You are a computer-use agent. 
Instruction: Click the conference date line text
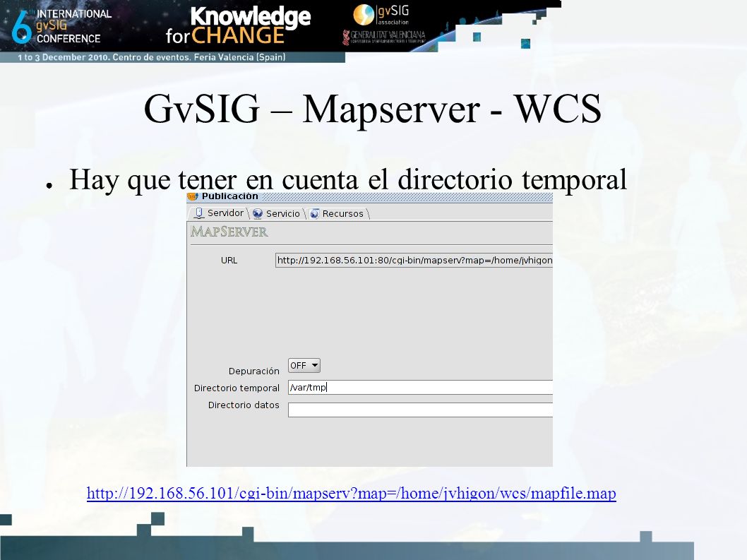152,57
